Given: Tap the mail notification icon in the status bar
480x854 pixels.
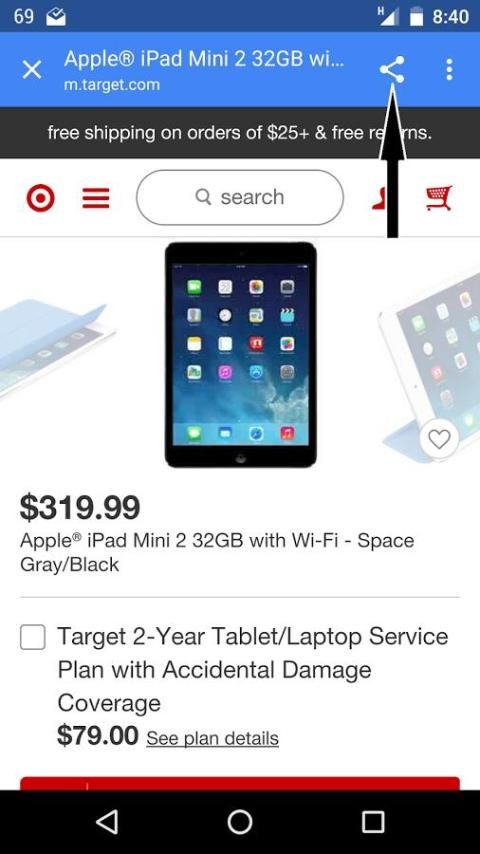Looking at the screenshot, I should (x=56, y=17).
